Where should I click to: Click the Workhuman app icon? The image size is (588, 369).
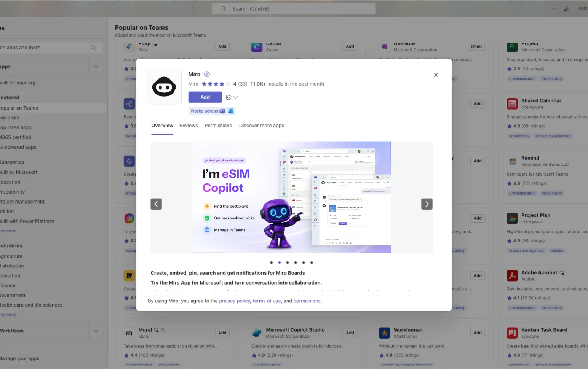385,333
